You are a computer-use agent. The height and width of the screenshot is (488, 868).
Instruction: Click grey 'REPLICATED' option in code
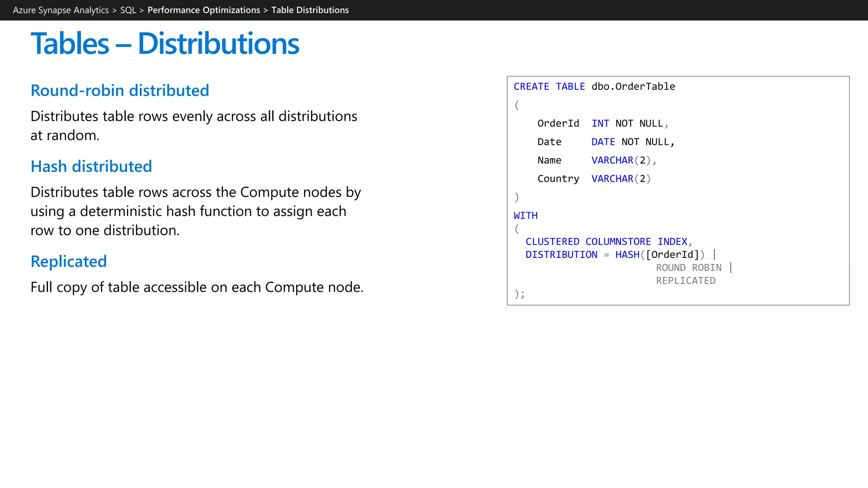tap(686, 280)
